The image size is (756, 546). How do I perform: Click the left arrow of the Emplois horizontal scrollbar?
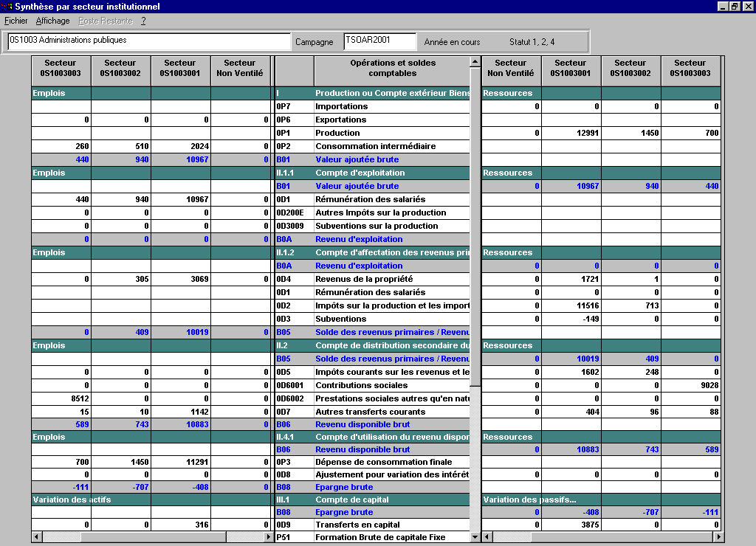click(37, 537)
